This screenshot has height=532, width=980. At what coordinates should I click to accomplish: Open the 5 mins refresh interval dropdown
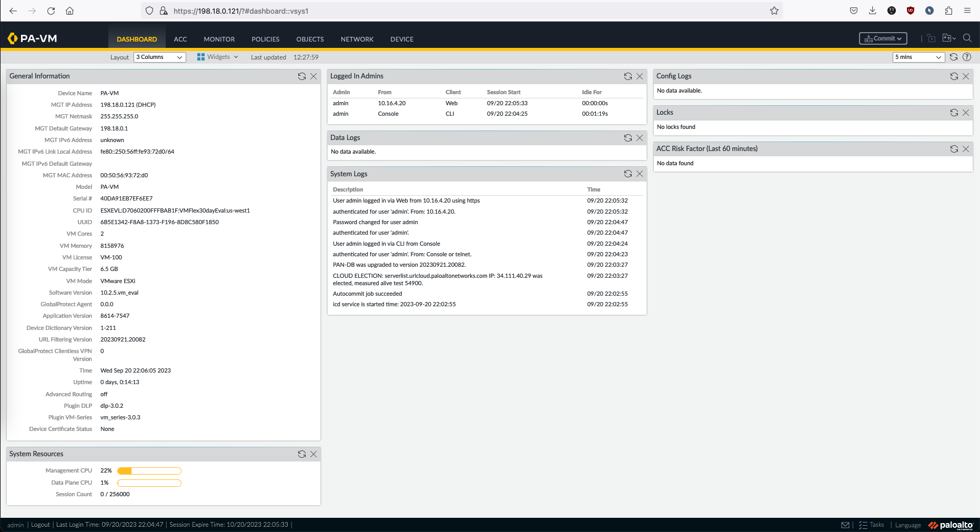pyautogui.click(x=918, y=57)
